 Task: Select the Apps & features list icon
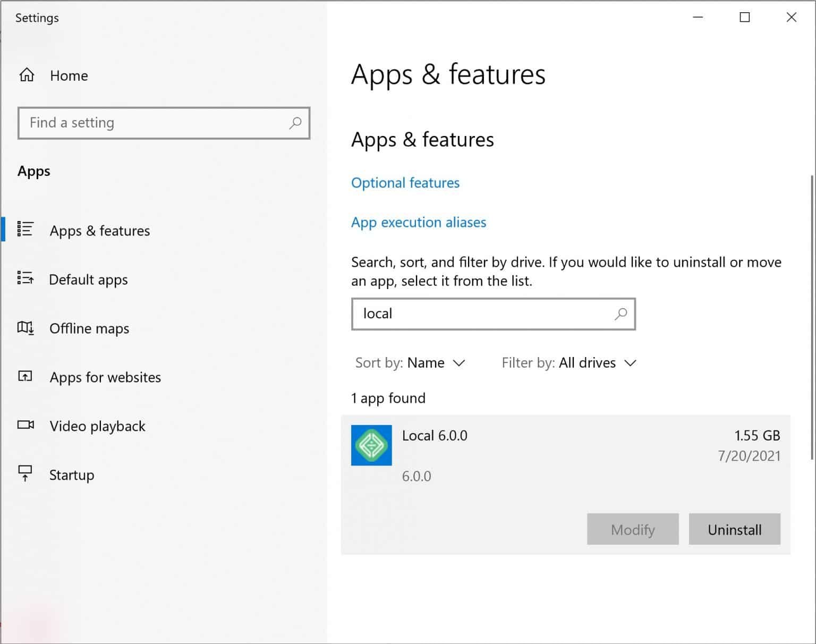pos(25,230)
